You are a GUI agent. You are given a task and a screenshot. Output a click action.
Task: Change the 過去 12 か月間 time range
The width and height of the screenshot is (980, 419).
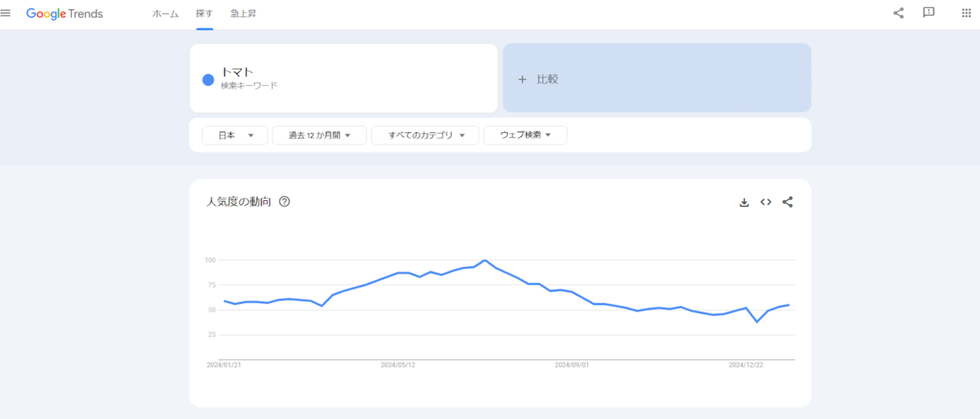319,136
